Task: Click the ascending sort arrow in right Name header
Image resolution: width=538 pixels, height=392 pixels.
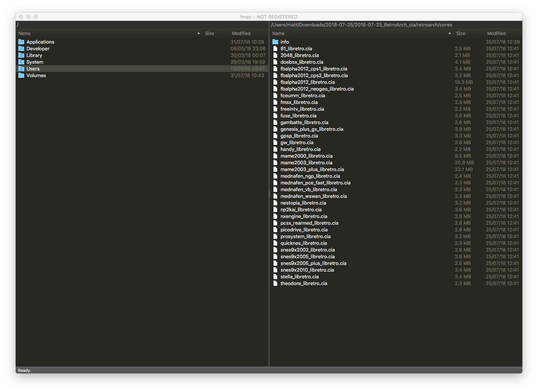Action: [450, 33]
